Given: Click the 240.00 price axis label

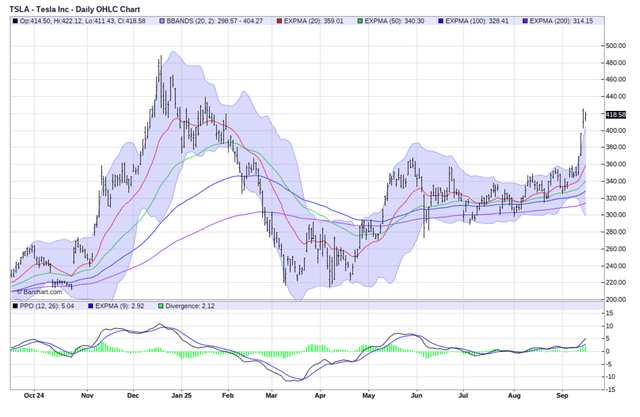Looking at the screenshot, I should pyautogui.click(x=616, y=266).
